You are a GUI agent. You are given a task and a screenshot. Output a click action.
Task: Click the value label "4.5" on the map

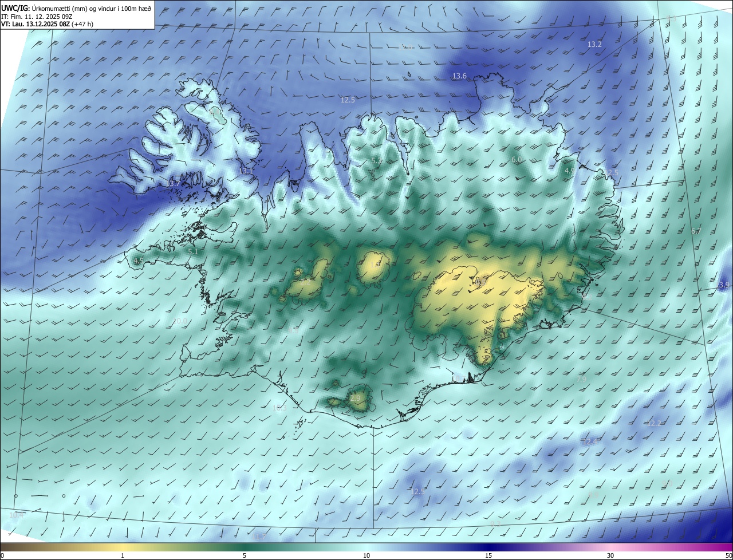pyautogui.click(x=138, y=261)
